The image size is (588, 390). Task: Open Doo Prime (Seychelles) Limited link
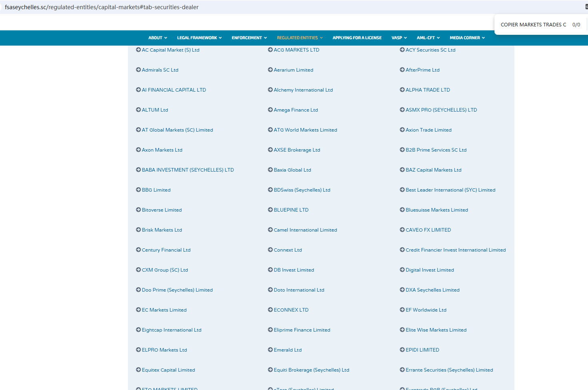coord(177,290)
